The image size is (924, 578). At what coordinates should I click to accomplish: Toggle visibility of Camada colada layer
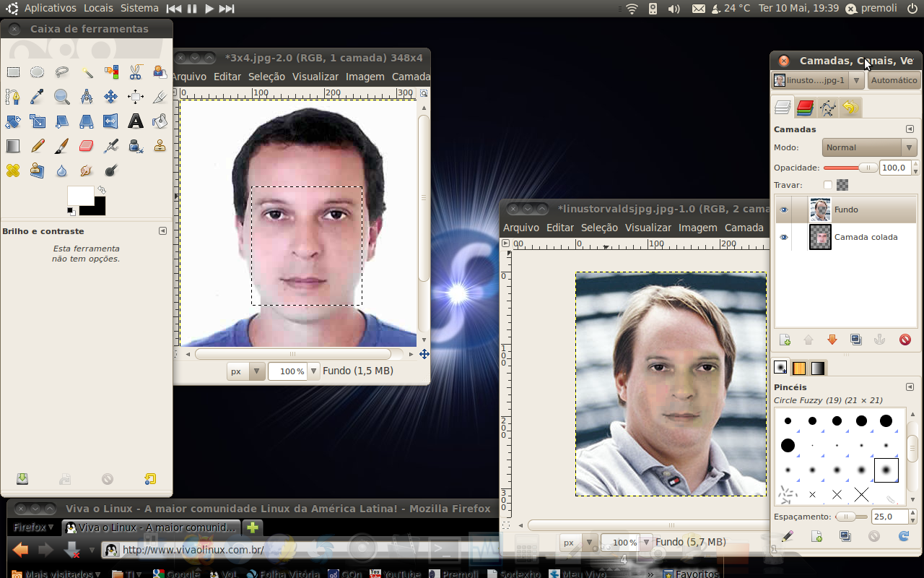pos(784,237)
